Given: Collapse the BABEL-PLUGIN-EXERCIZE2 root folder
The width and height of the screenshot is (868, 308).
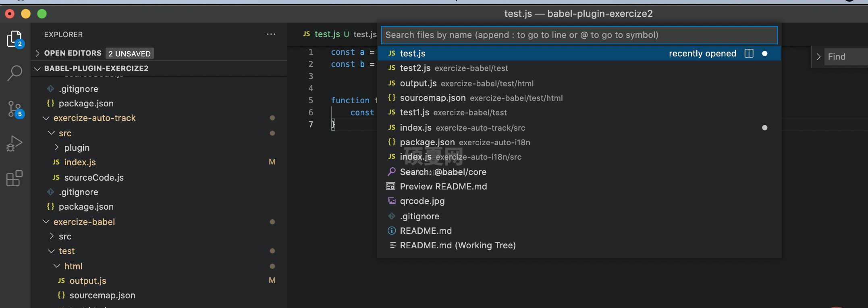Looking at the screenshot, I should coord(37,69).
